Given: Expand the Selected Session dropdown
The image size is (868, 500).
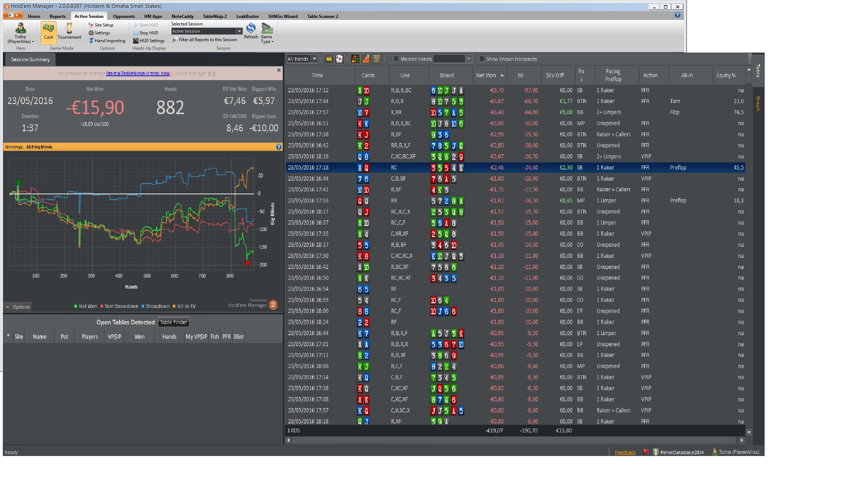Looking at the screenshot, I should tap(239, 31).
